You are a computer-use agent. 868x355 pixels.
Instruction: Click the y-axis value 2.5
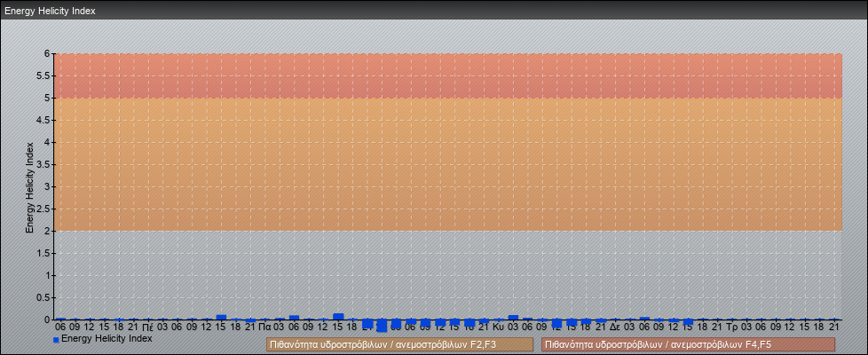(43, 209)
